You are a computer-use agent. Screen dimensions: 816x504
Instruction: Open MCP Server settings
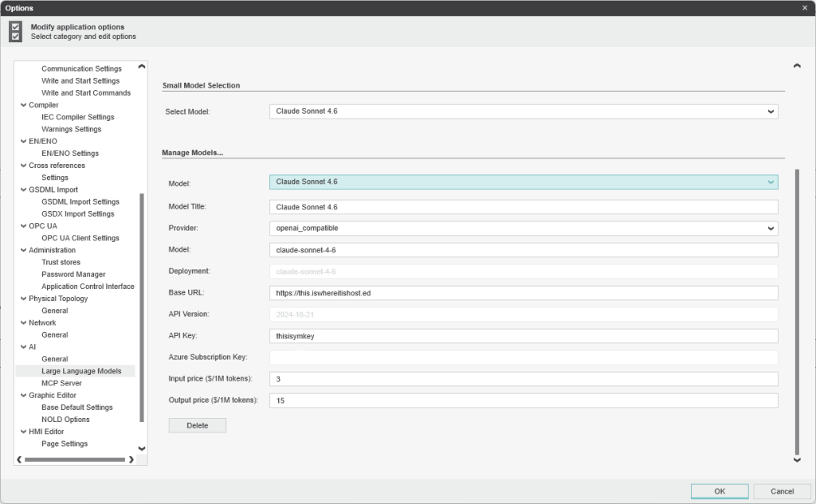[x=61, y=383]
